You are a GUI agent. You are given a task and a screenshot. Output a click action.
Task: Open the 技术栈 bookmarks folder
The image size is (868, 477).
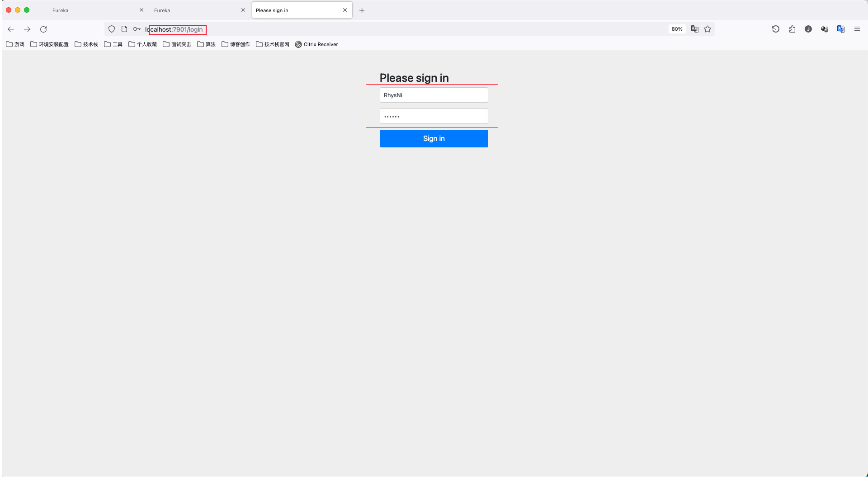(x=86, y=44)
